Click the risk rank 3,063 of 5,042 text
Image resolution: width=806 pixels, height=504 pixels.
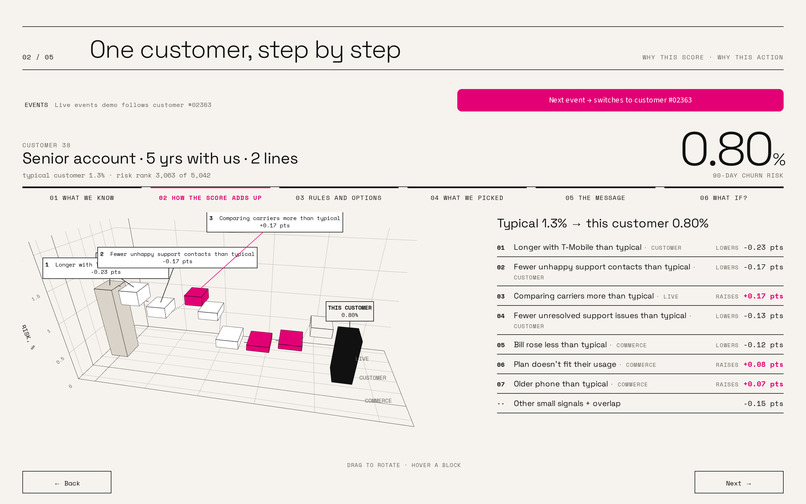(163, 175)
